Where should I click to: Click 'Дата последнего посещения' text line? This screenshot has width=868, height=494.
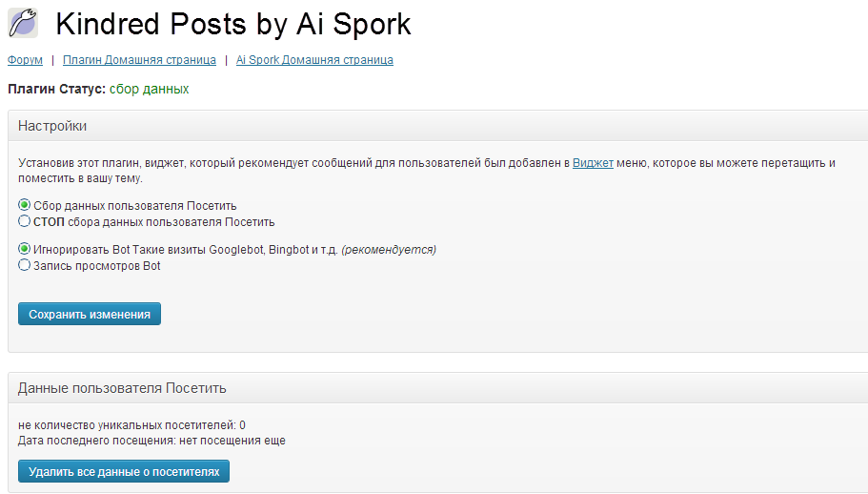pos(151,441)
